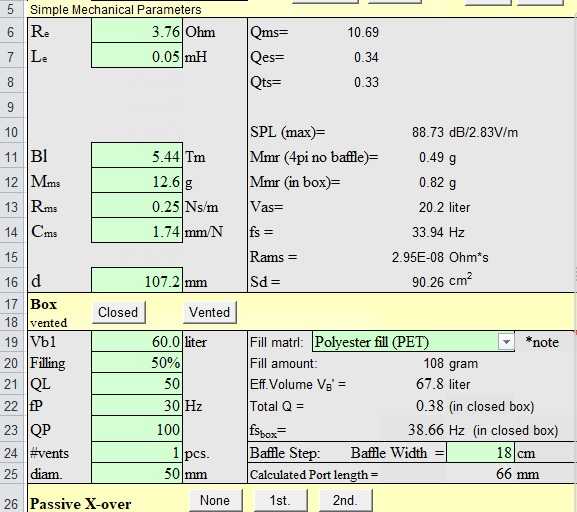Click the Baffle Width cell 18
Image resolution: width=577 pixels, height=512 pixels.
[x=481, y=452]
